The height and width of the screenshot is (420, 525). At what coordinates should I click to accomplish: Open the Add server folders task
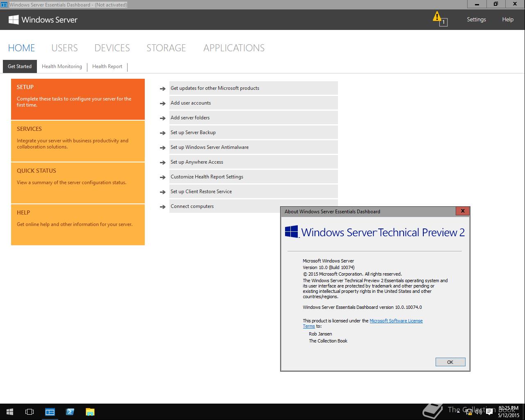(253, 118)
